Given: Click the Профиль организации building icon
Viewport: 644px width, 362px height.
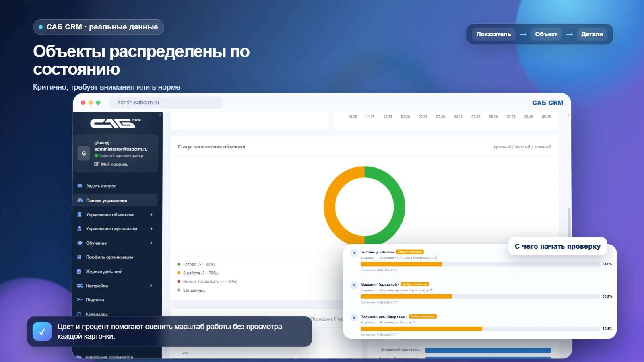Looking at the screenshot, I should coord(79,257).
